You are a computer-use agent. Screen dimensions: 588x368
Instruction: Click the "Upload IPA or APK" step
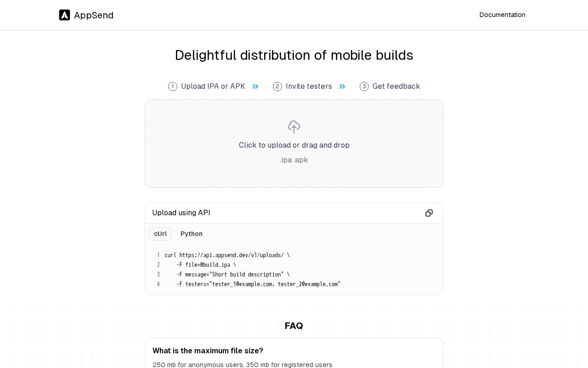[x=213, y=86]
